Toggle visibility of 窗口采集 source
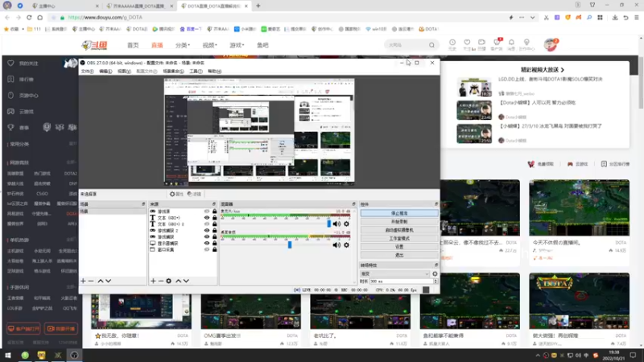Screen dimensions: 644x362 point(207,249)
